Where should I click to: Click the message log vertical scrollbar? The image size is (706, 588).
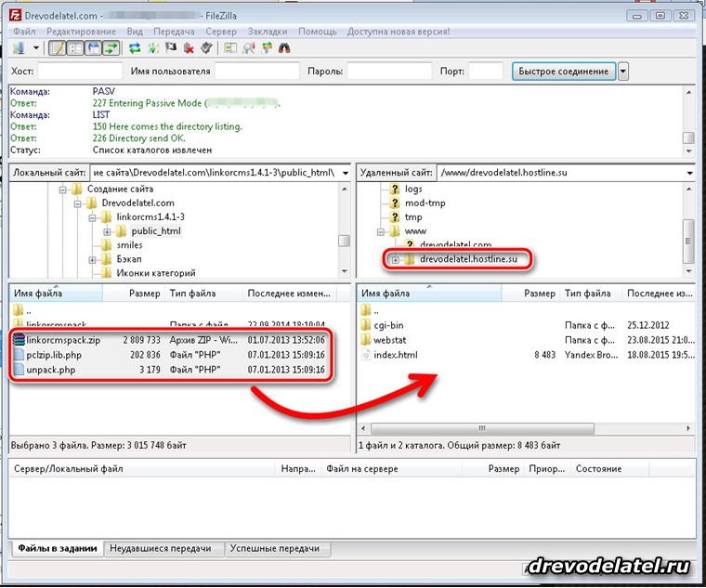pos(688,121)
